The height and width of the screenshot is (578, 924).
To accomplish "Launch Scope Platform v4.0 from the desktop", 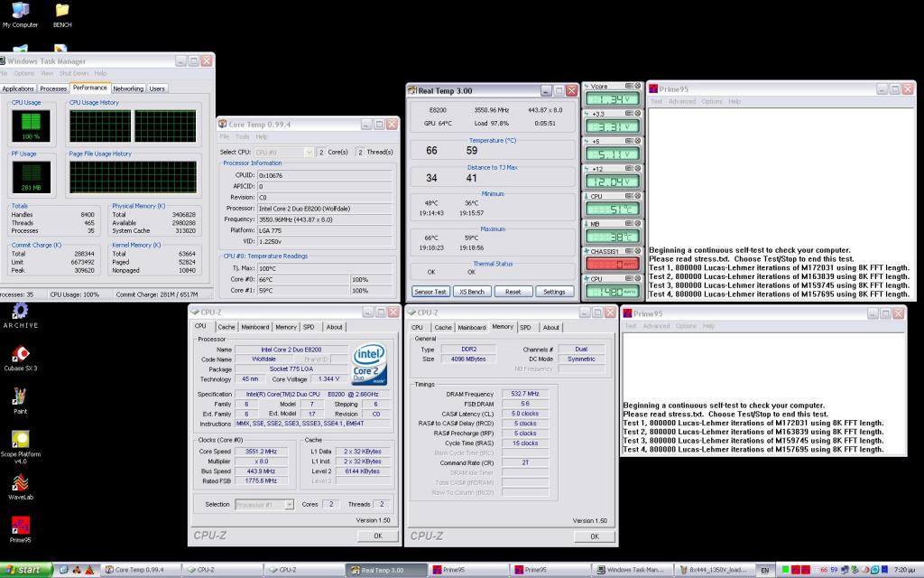I will point(20,447).
